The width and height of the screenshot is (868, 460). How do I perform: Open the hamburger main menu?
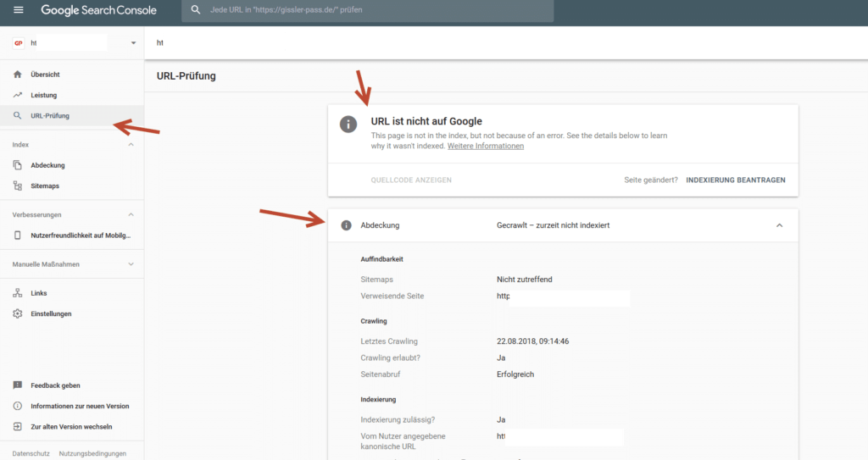19,10
